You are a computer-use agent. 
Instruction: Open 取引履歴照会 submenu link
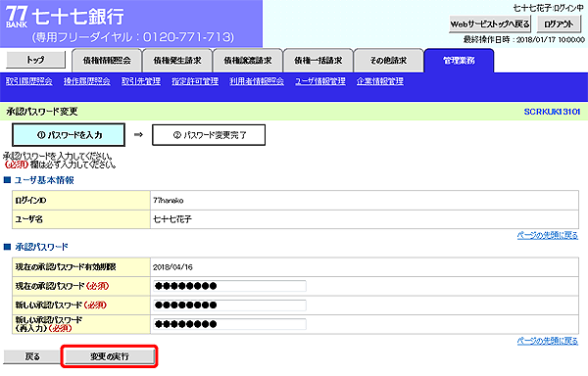[x=28, y=81]
